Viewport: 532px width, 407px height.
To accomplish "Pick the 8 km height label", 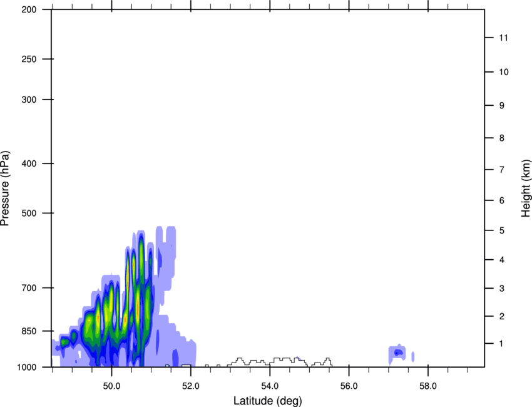I will [x=502, y=138].
